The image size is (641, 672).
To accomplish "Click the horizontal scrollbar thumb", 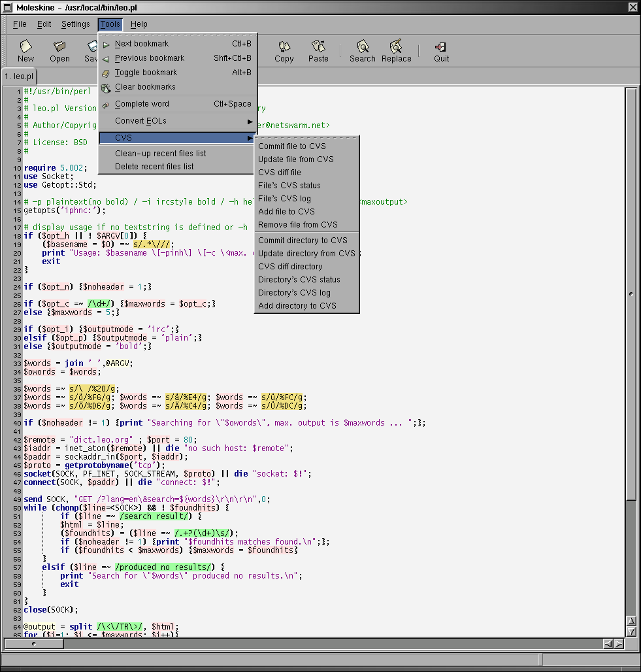I will point(34,644).
